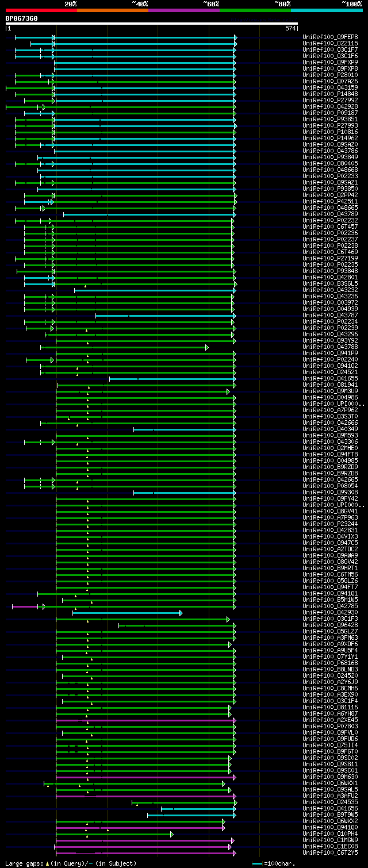Select the UniRef100_Q42928 label
Image resolution: width=368 pixels, height=868 pixels.
click(x=329, y=107)
